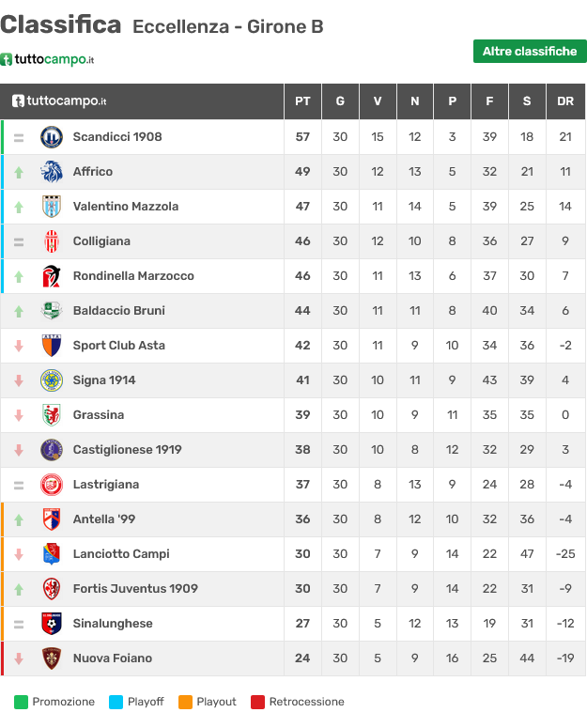Select the PT column header
Image resolution: width=587 pixels, height=728 pixels.
tap(302, 101)
